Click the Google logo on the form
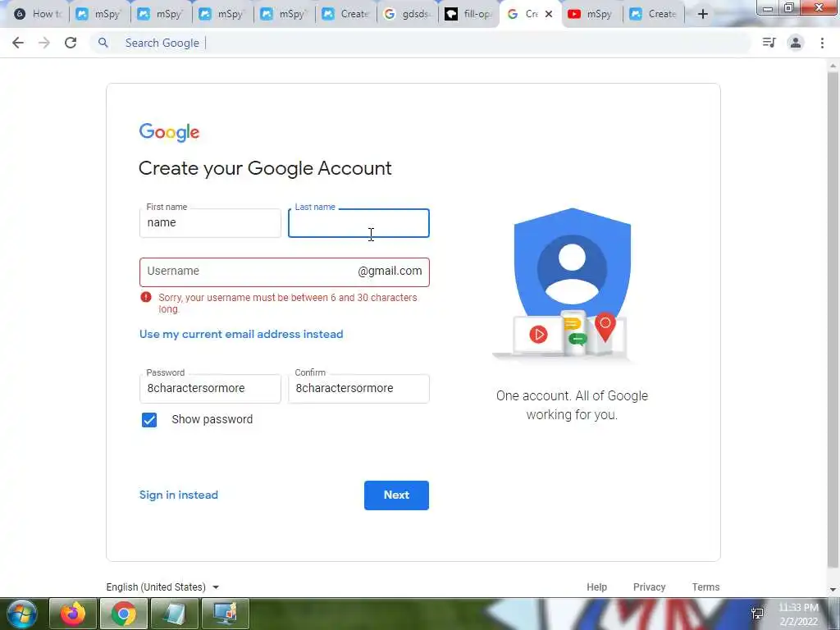The width and height of the screenshot is (840, 630). (169, 132)
